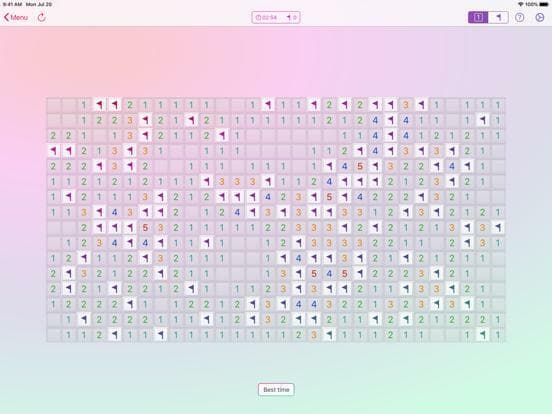
Task: Tap the 4 between two red 5s
Action: [x=329, y=274]
